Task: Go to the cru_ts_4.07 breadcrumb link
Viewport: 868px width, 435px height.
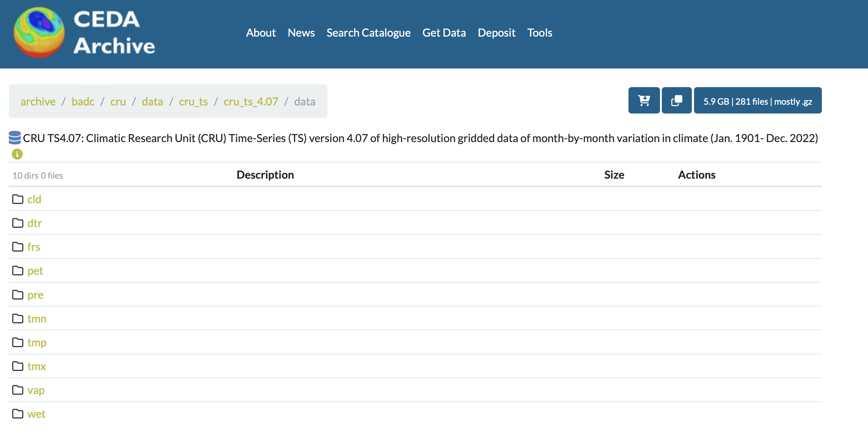Action: click(x=251, y=101)
